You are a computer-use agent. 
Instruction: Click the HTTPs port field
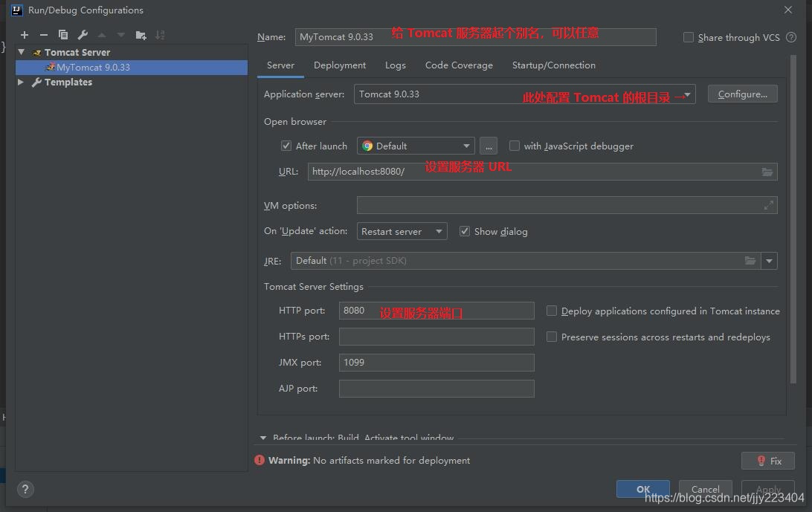coord(436,337)
